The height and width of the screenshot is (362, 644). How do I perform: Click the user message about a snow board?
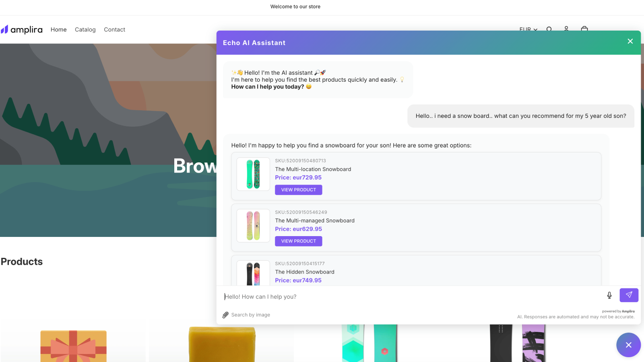coord(521,116)
